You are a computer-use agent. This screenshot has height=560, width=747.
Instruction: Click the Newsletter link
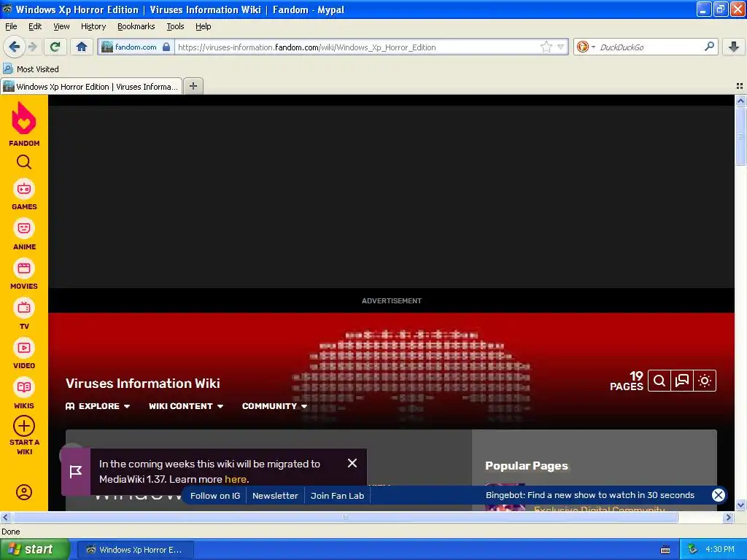pos(275,496)
